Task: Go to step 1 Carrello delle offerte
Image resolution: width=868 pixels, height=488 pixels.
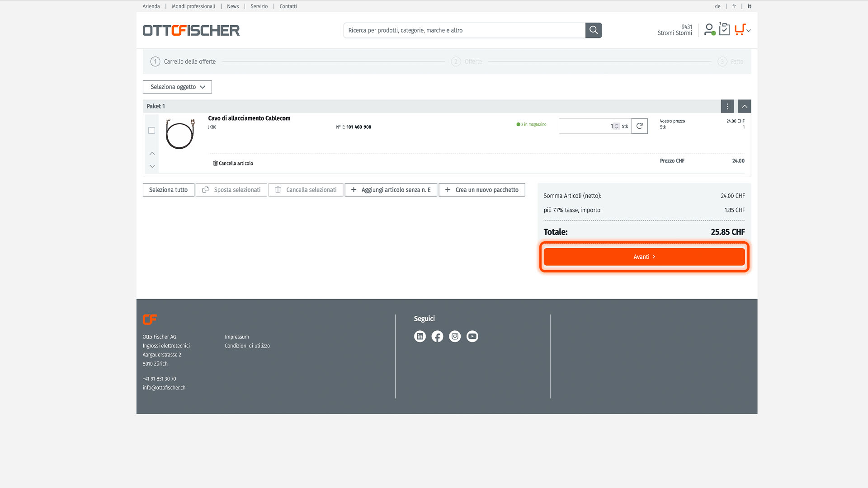Action: coord(183,61)
